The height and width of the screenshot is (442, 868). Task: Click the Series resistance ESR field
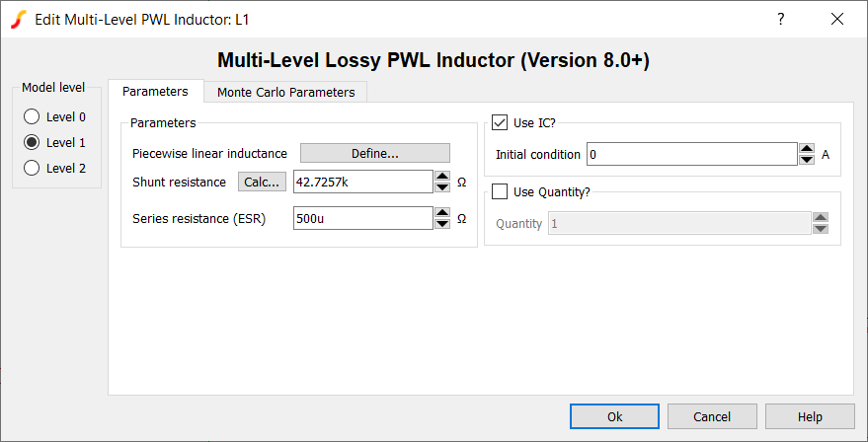(362, 218)
